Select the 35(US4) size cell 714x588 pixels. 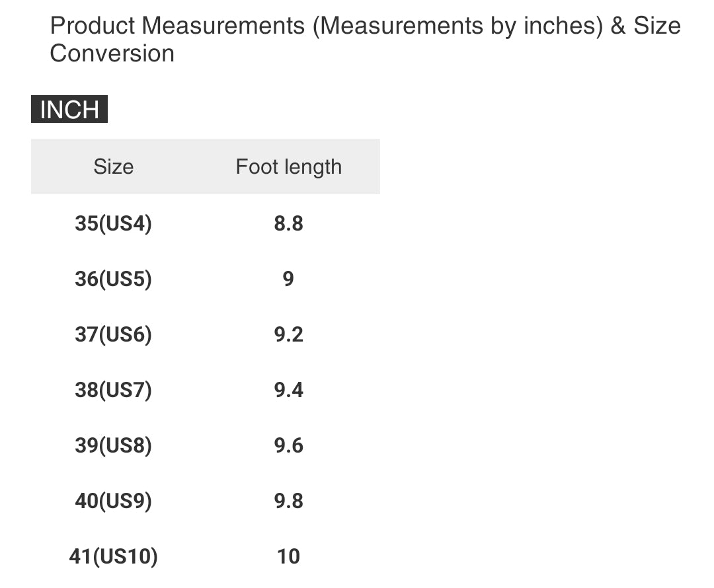click(x=113, y=224)
